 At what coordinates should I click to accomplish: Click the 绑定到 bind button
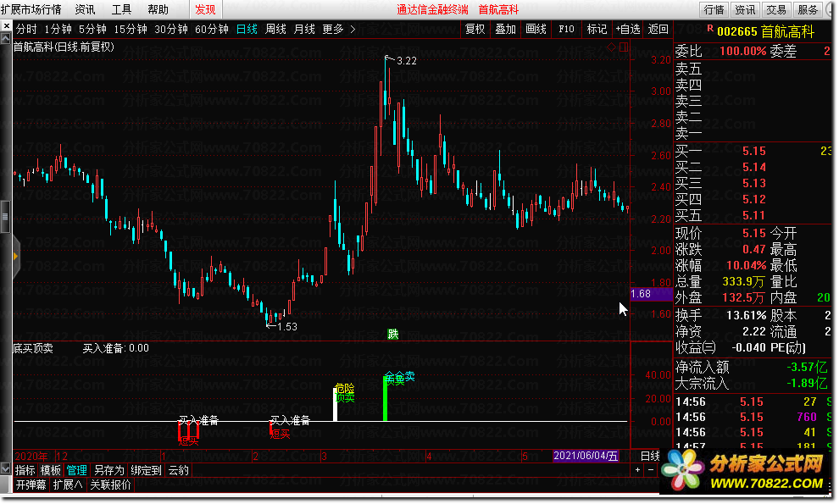point(146,470)
